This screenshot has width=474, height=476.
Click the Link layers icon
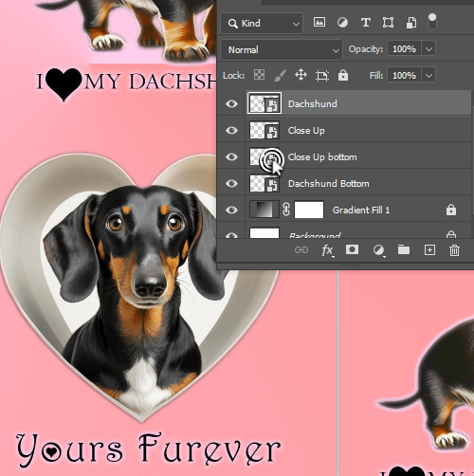tap(301, 250)
